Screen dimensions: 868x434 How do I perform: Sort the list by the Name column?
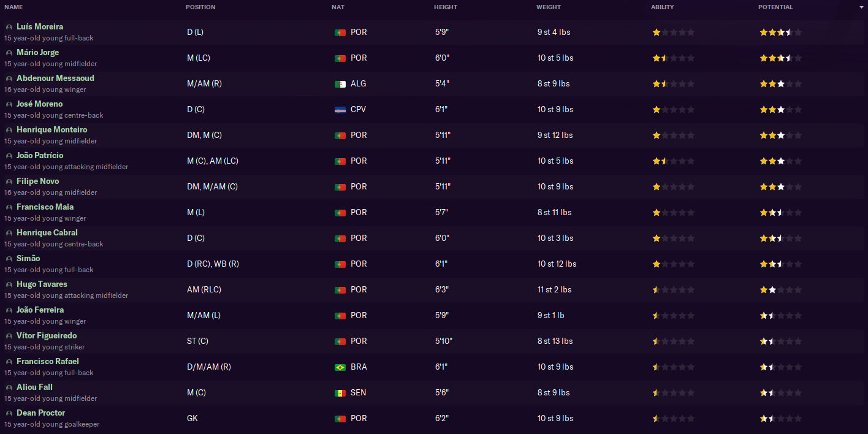point(13,7)
